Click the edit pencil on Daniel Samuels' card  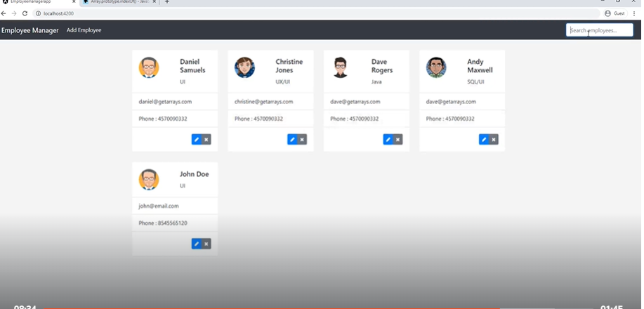pos(196,140)
